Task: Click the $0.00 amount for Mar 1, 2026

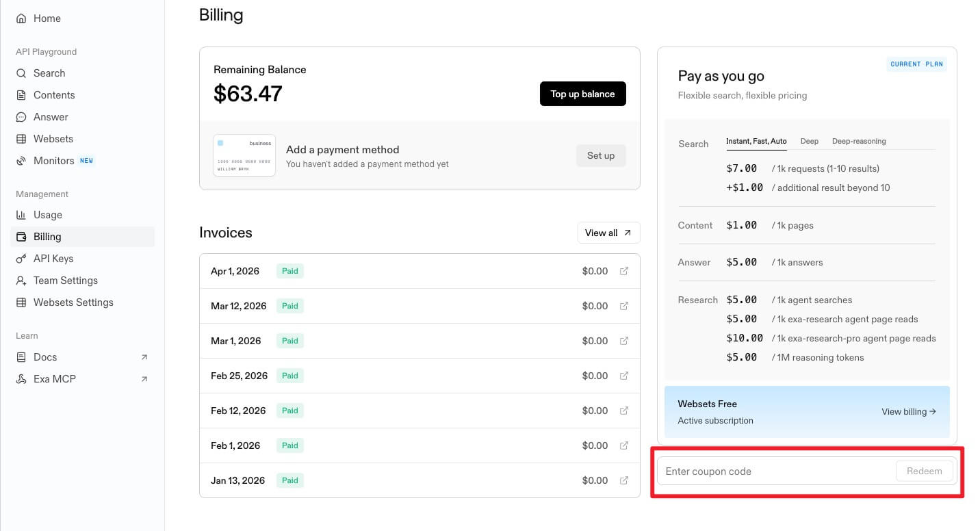Action: (595, 341)
